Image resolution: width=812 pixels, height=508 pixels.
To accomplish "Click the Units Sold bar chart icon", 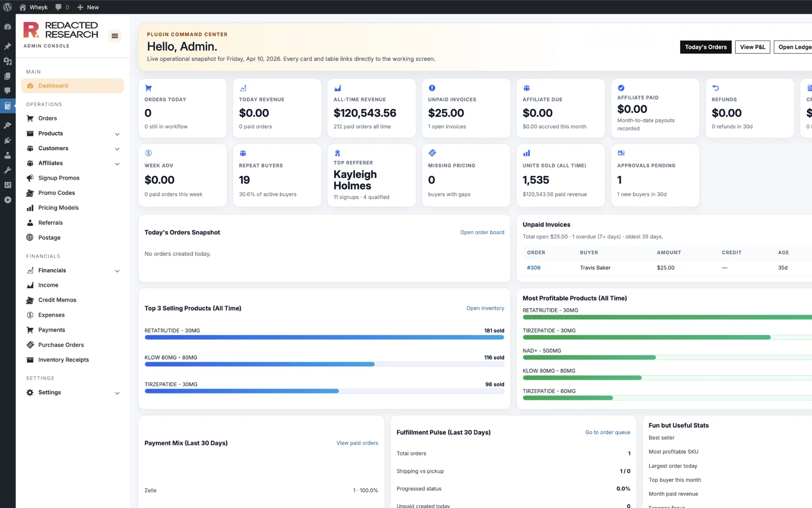I will [527, 153].
